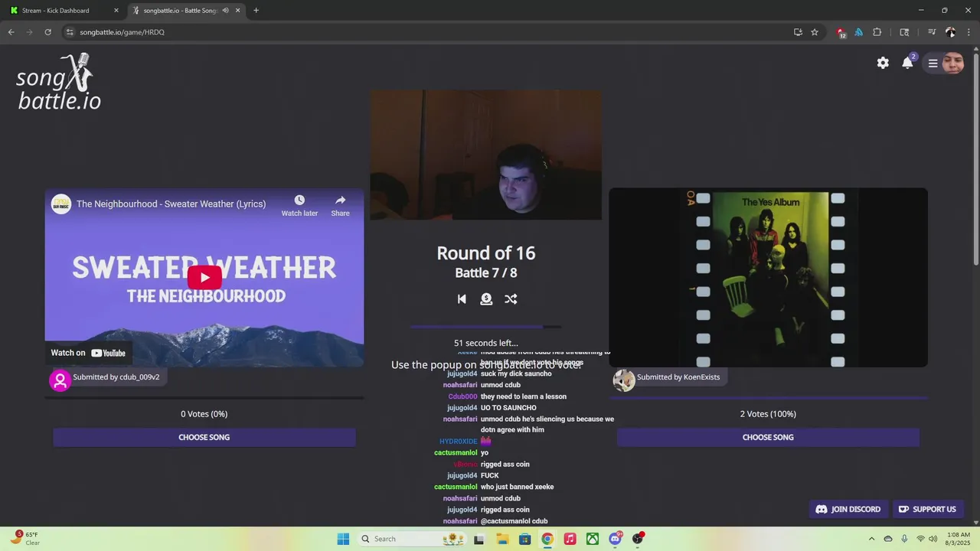980x551 pixels.
Task: Choose song submitted by KoenExists
Action: click(768, 437)
